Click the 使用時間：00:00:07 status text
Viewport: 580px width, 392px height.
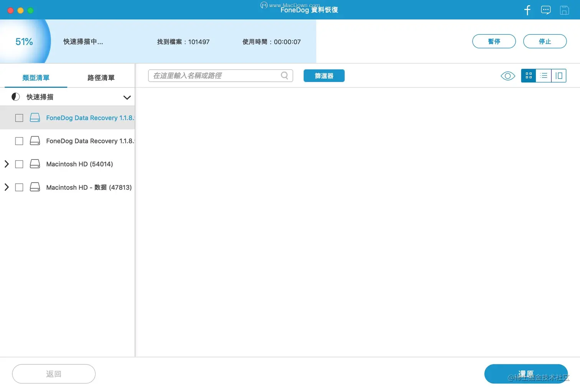tap(272, 42)
